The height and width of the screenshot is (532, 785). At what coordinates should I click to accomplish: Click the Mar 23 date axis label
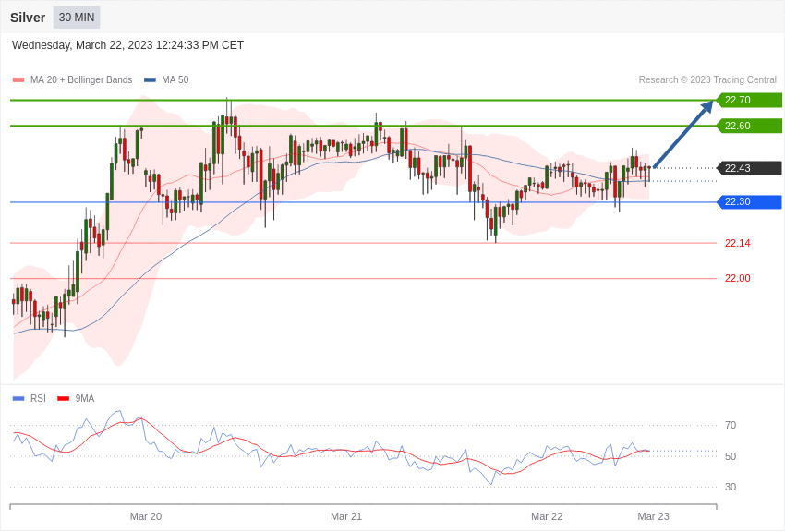point(653,516)
